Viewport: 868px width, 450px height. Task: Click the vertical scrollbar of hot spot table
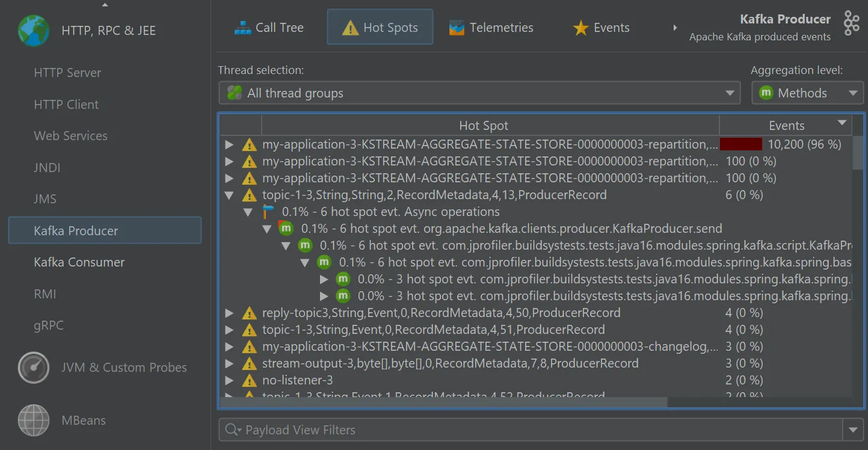[x=858, y=153]
